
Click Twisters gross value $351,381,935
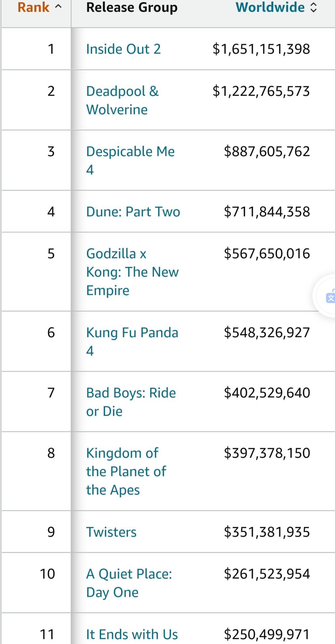coord(267,532)
